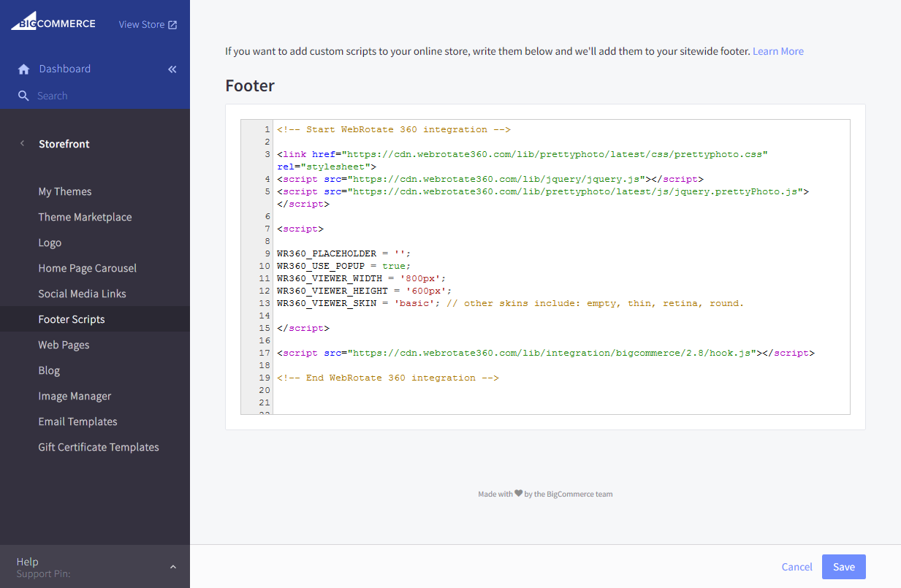Open My Themes
Screen dimensions: 901x588
coord(65,191)
